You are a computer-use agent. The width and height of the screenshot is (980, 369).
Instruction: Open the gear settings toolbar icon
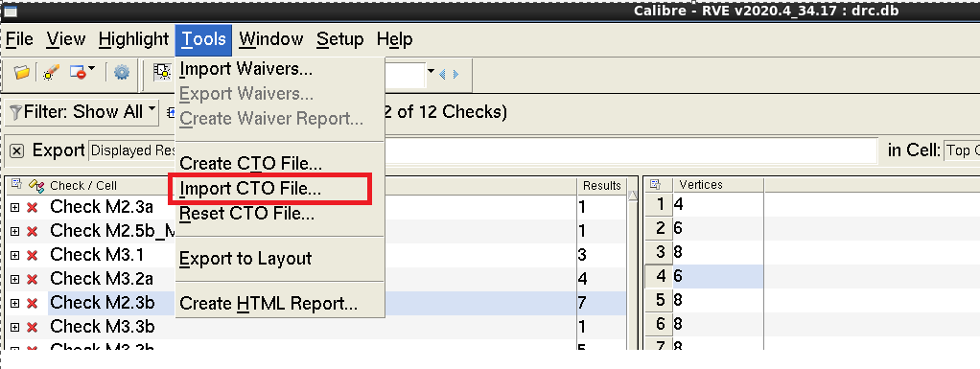pos(121,73)
